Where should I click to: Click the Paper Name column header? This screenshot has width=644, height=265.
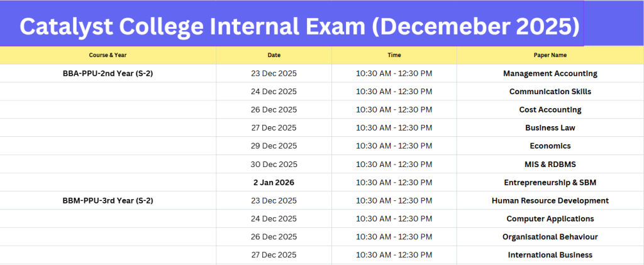[550, 55]
